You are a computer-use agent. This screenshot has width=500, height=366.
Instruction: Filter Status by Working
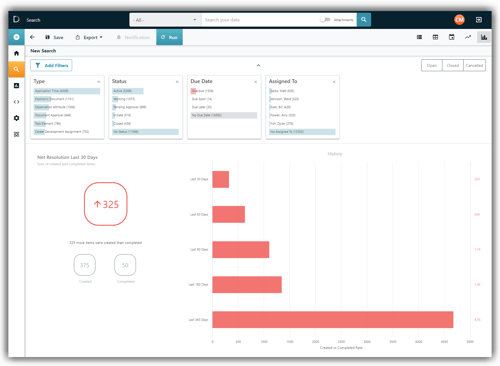(145, 99)
